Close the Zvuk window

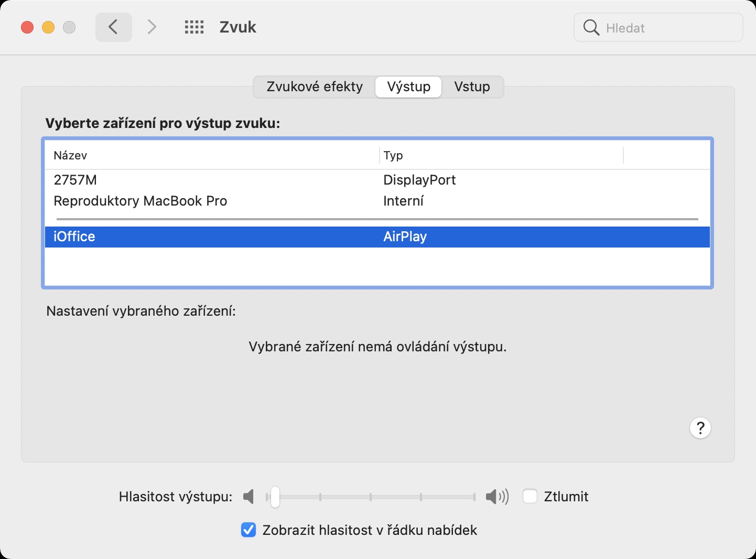(x=27, y=27)
